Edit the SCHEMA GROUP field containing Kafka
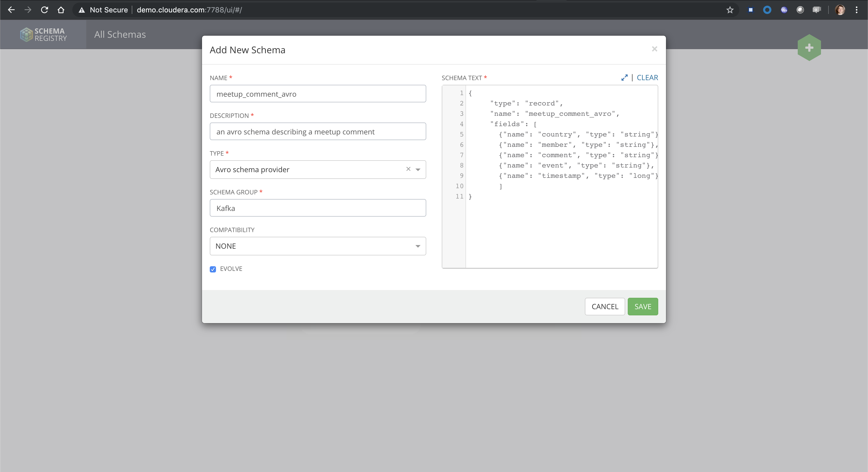The height and width of the screenshot is (472, 868). pos(317,208)
